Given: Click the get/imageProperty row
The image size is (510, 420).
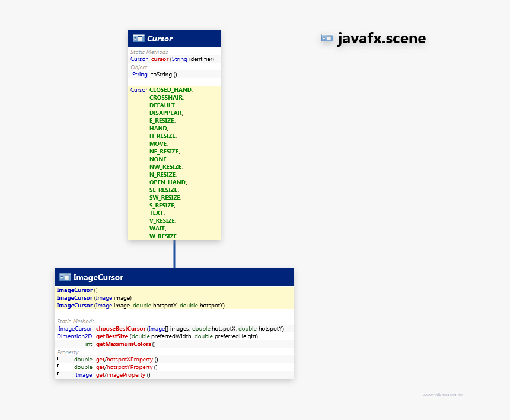Looking at the screenshot, I should point(174,375).
